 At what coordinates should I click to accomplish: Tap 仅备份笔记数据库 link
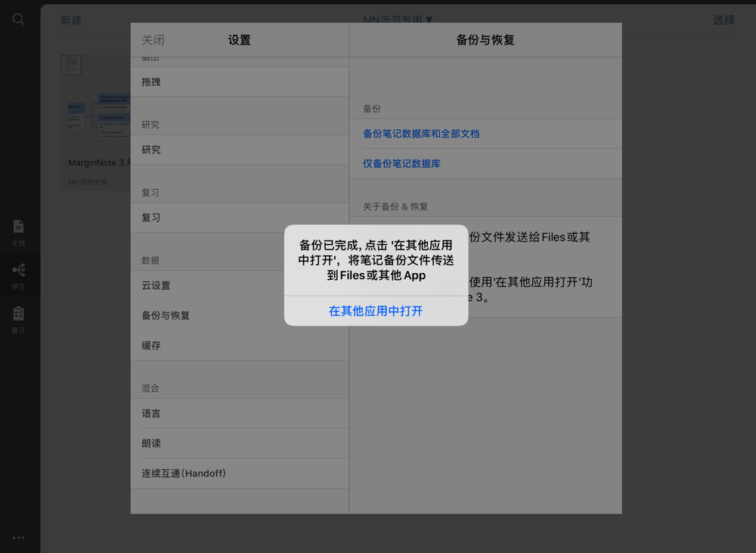tap(401, 163)
